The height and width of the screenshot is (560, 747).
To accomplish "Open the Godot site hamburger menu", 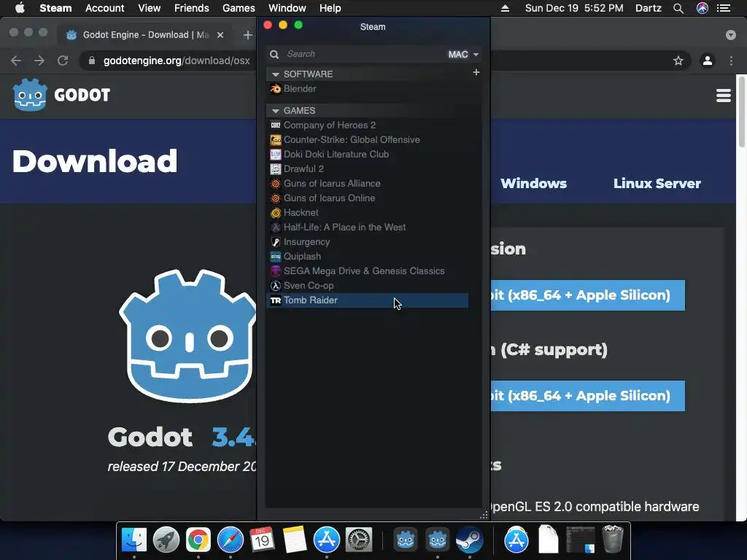I will [x=723, y=96].
